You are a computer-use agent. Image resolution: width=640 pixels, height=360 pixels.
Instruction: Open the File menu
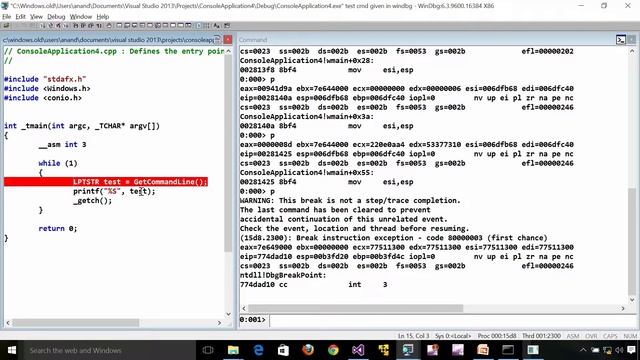coord(7,17)
